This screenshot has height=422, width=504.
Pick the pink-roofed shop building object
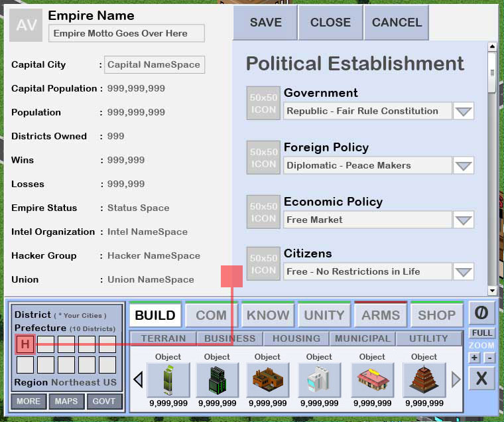pos(373,380)
